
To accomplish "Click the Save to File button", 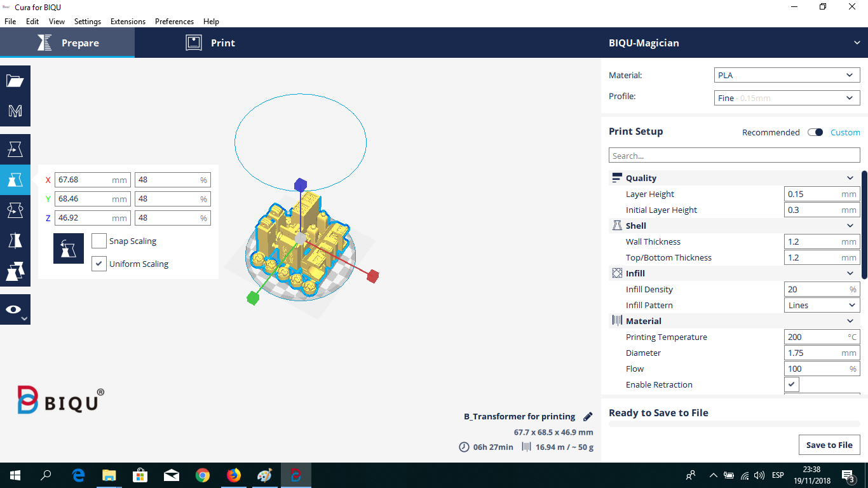I will coord(829,445).
